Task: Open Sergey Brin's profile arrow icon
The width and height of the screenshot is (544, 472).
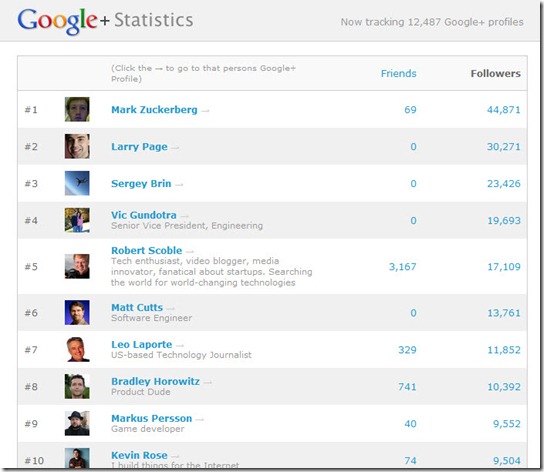Action: click(x=179, y=185)
